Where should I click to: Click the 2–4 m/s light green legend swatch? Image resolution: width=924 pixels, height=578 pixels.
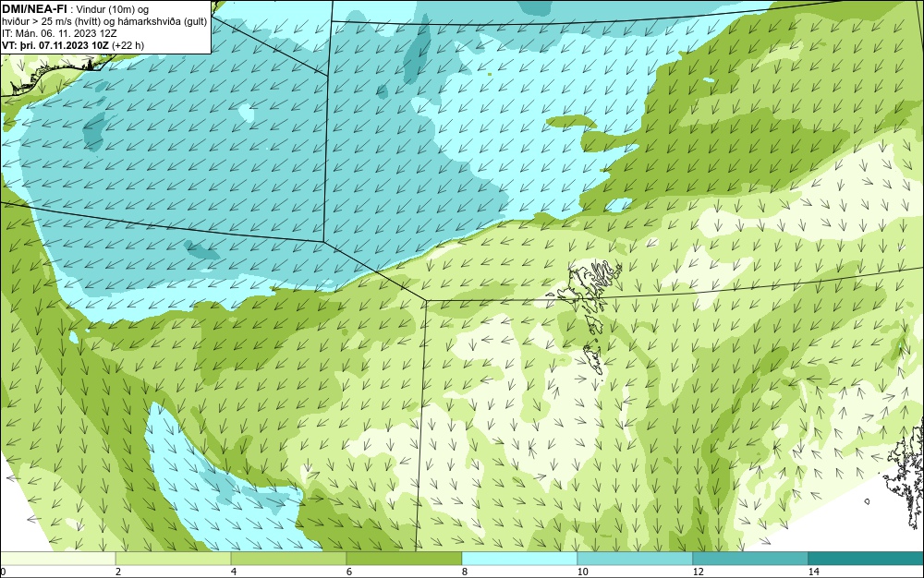174,559
